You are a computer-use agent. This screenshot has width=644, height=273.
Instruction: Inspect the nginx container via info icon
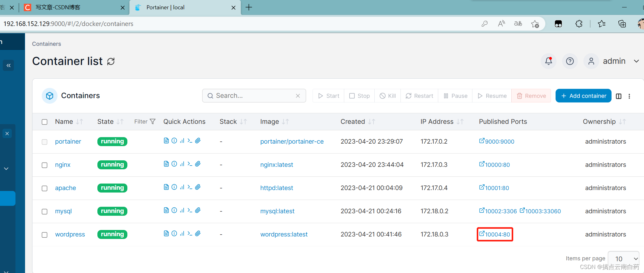174,164
